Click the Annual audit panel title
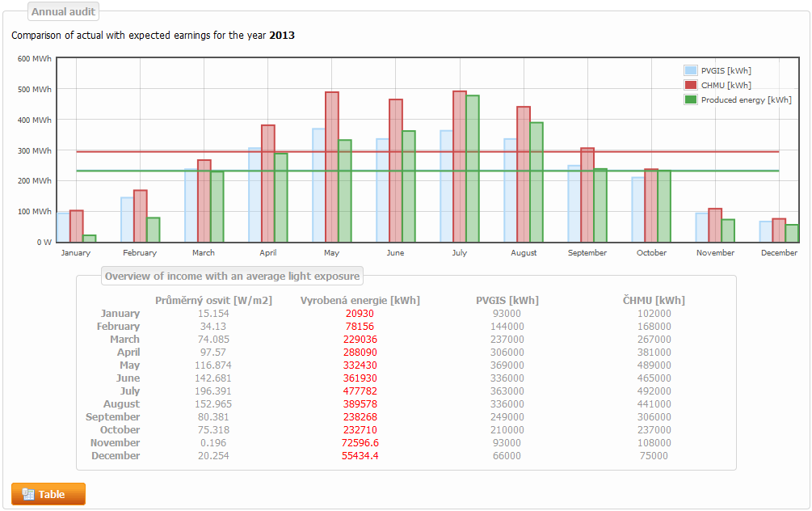This screenshot has height=511, width=812. pyautogui.click(x=63, y=11)
